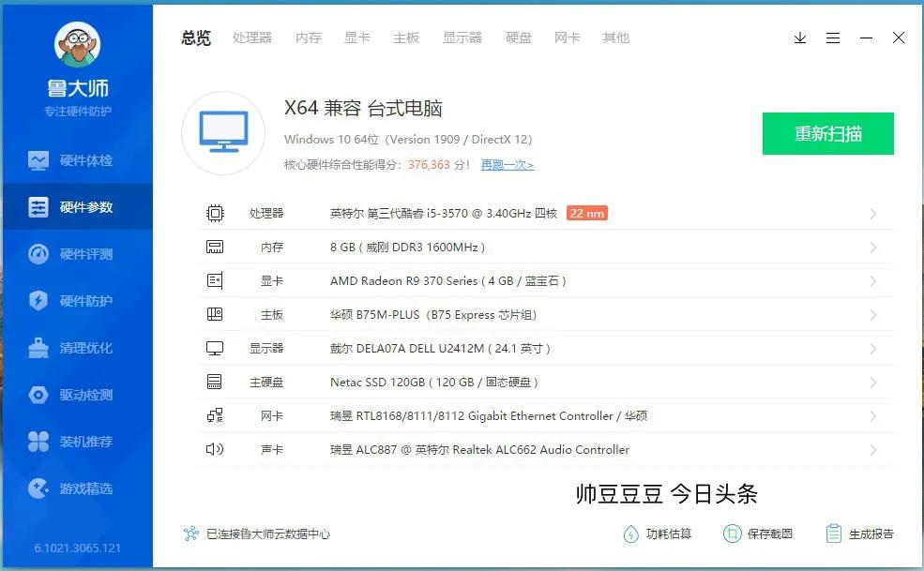Open the hamburger menu at top right
The height and width of the screenshot is (571, 924).
pyautogui.click(x=833, y=38)
